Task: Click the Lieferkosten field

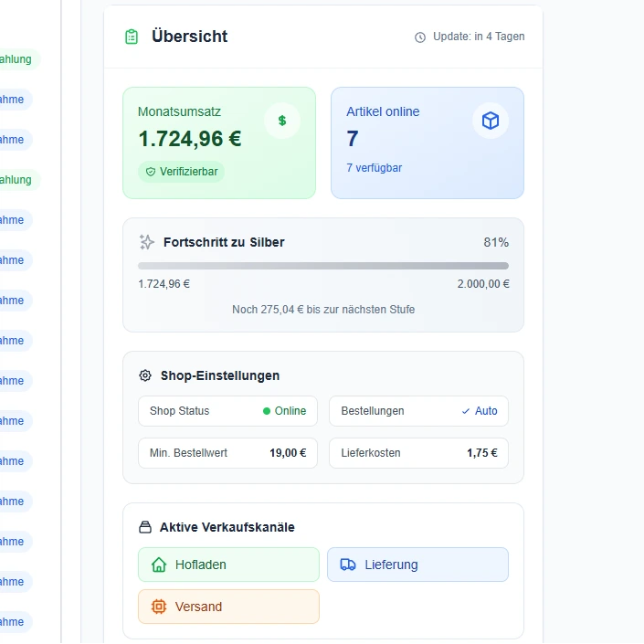Action: [x=418, y=453]
